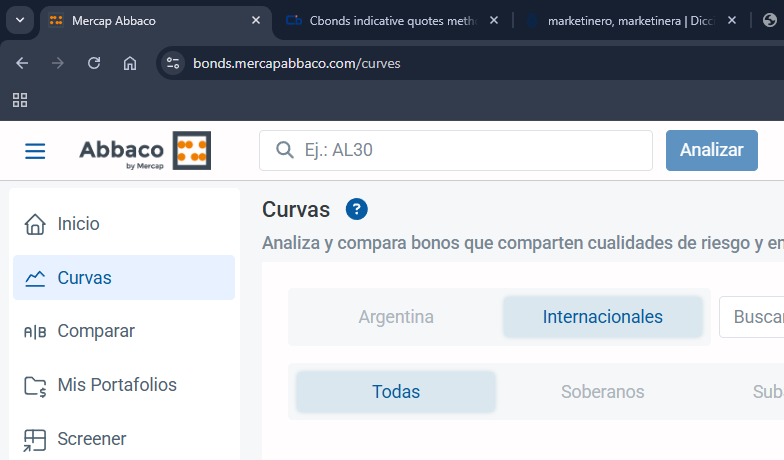Image resolution: width=784 pixels, height=460 pixels.
Task: Click the Analizar button
Action: click(712, 150)
